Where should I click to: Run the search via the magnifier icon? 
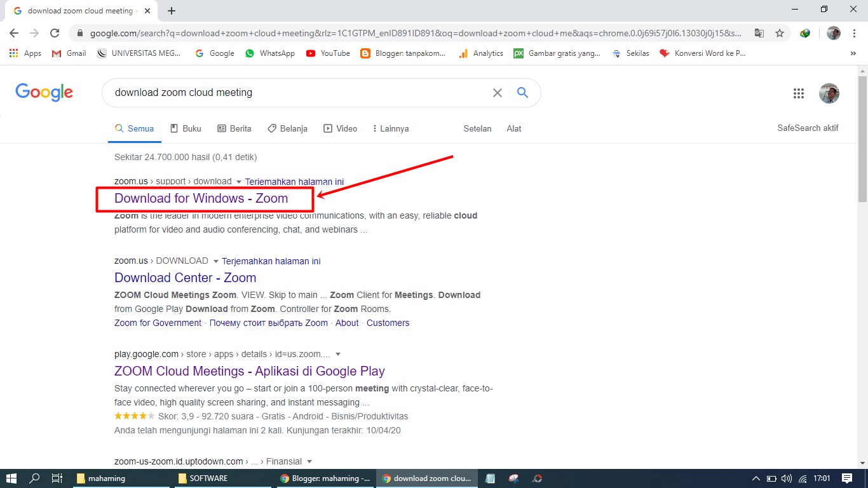[522, 93]
